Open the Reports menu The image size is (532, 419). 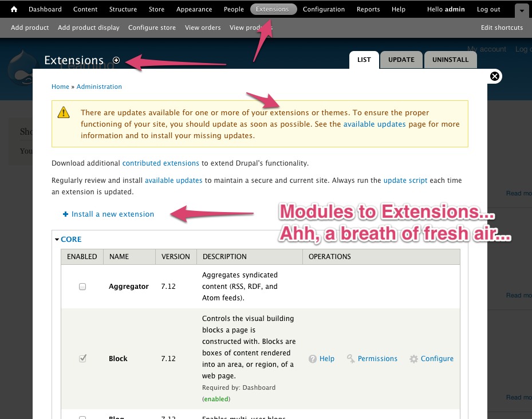[368, 9]
